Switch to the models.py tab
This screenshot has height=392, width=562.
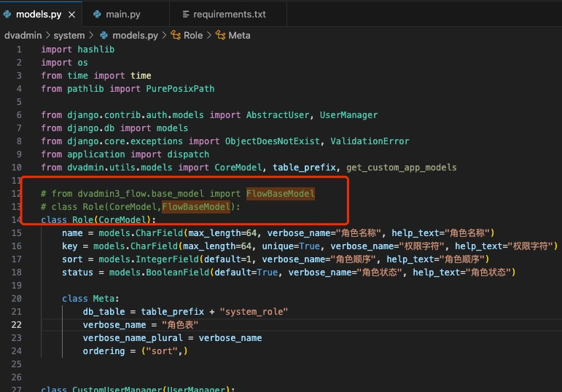click(39, 15)
